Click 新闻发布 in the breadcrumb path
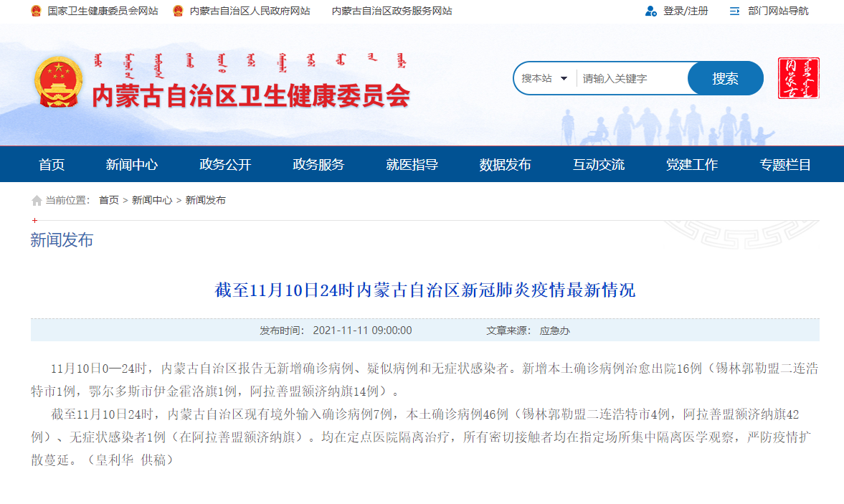 pyautogui.click(x=205, y=200)
